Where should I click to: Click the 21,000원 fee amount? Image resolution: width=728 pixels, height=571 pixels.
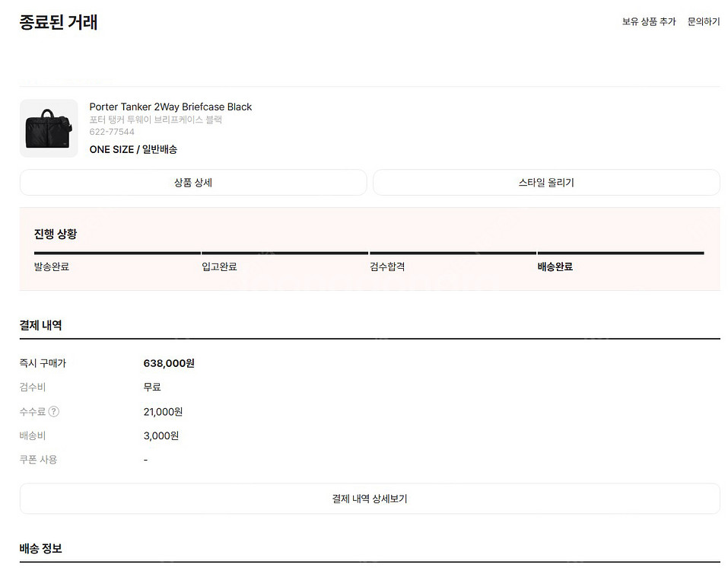click(163, 412)
